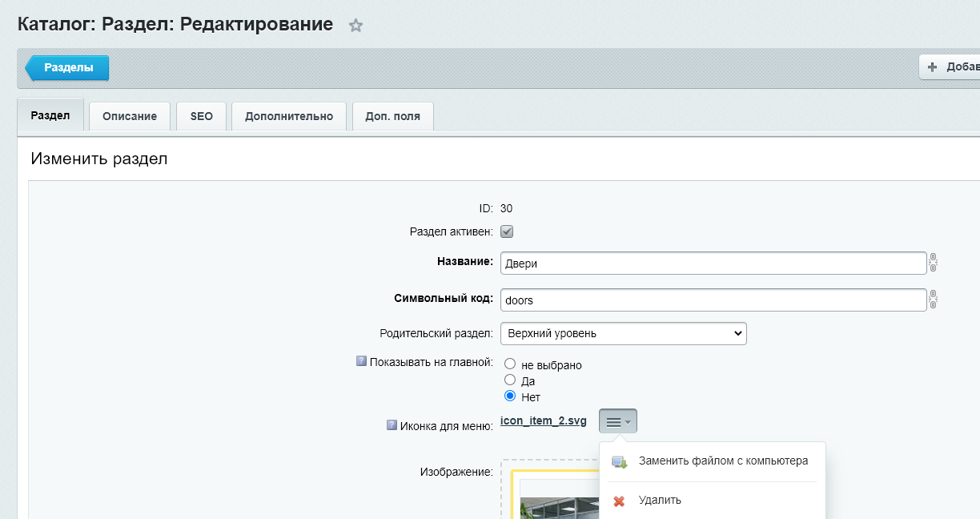Click help icon next to Показывать на главной
Image resolution: width=980 pixels, height=519 pixels.
[361, 361]
